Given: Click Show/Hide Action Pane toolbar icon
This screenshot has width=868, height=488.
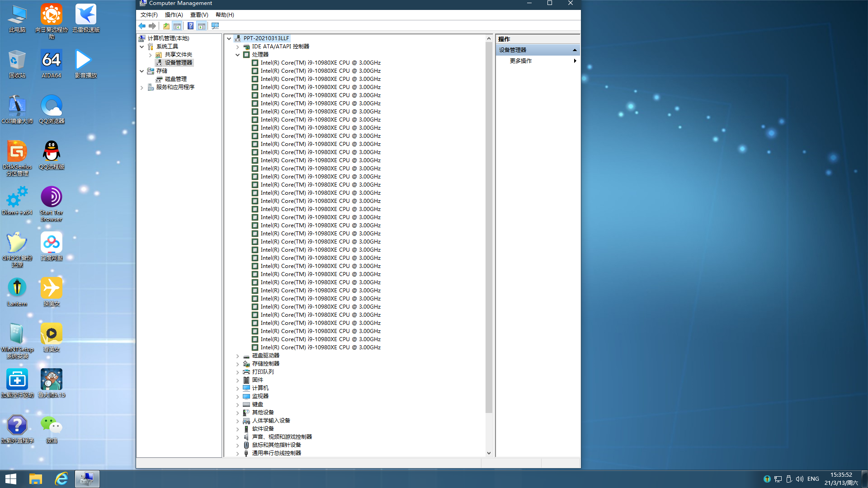Looking at the screenshot, I should [x=202, y=26].
